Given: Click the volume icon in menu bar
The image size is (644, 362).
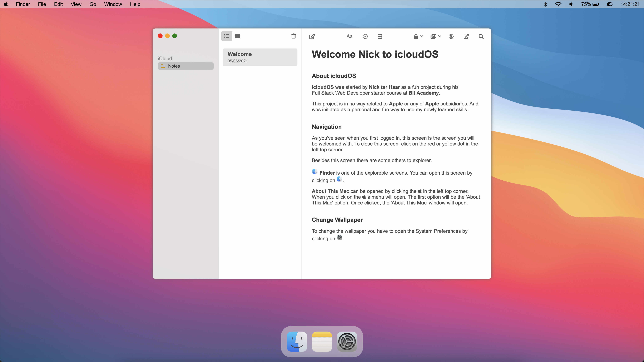Looking at the screenshot, I should (571, 4).
